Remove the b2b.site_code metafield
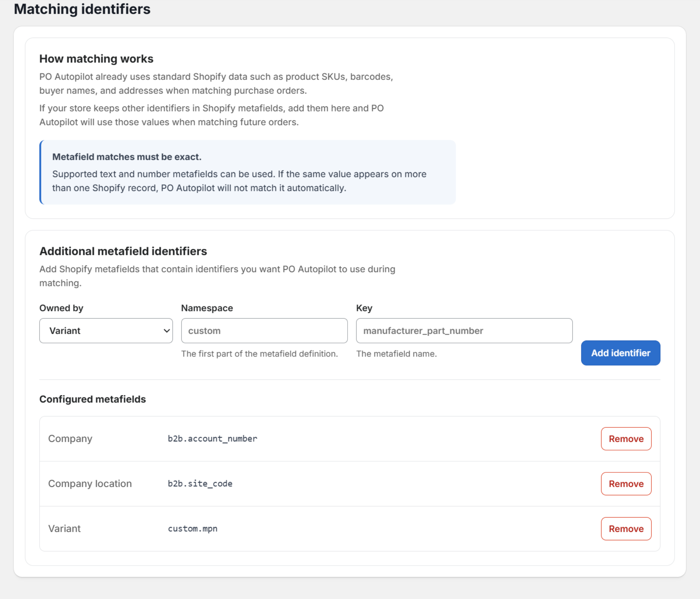This screenshot has width=700, height=599. (x=626, y=484)
